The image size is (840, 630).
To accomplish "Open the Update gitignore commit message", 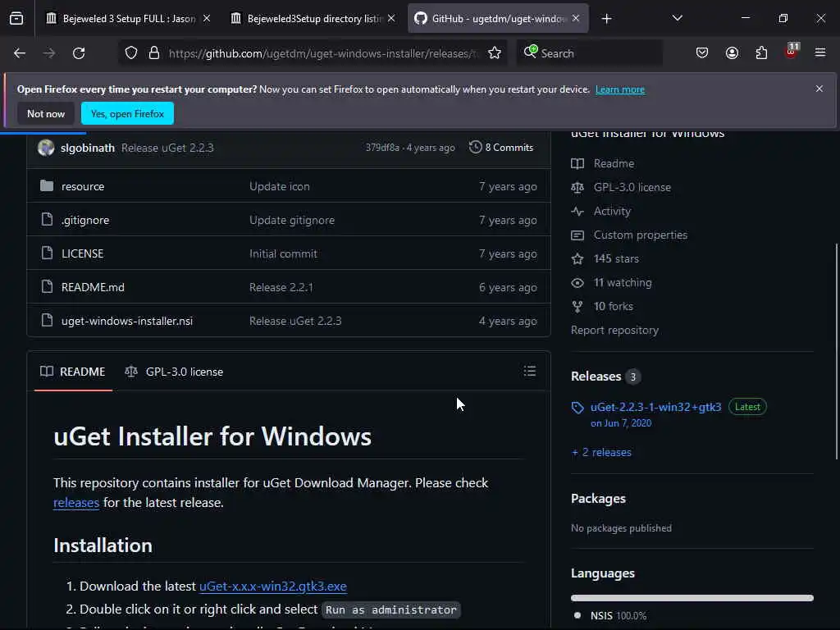I will [x=292, y=220].
